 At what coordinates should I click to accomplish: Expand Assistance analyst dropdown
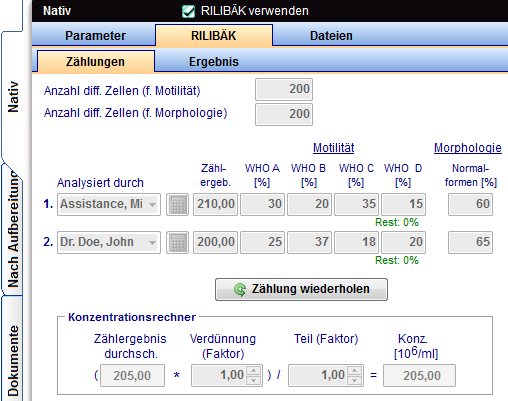pyautogui.click(x=152, y=204)
